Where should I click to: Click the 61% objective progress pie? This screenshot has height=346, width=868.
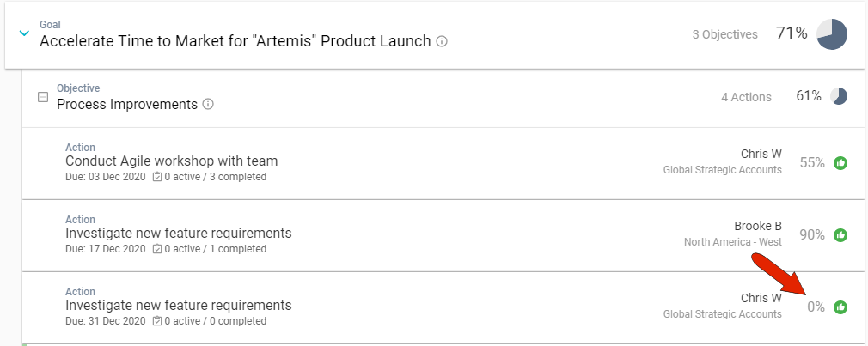point(840,96)
